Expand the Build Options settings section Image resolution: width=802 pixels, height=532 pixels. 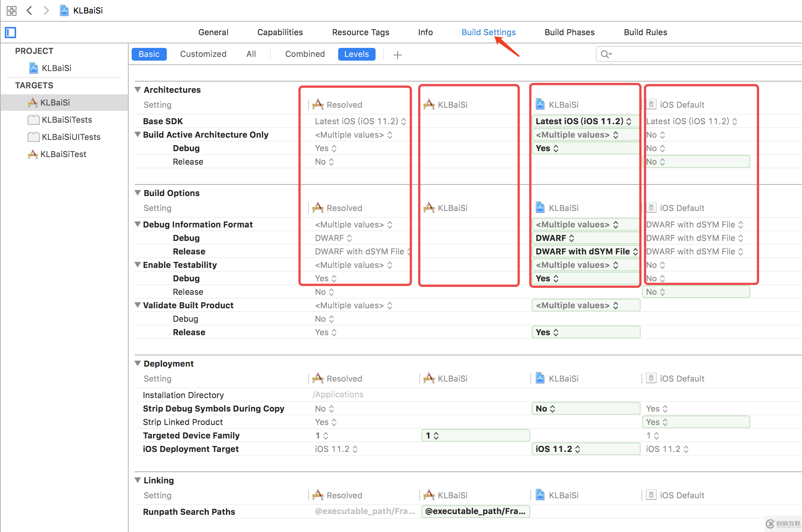pos(138,192)
